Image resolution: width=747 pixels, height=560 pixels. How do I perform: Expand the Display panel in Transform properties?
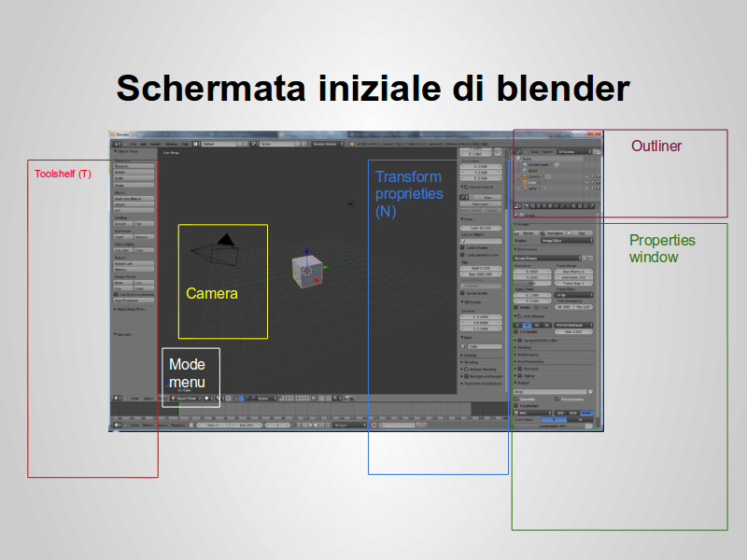pos(461,356)
